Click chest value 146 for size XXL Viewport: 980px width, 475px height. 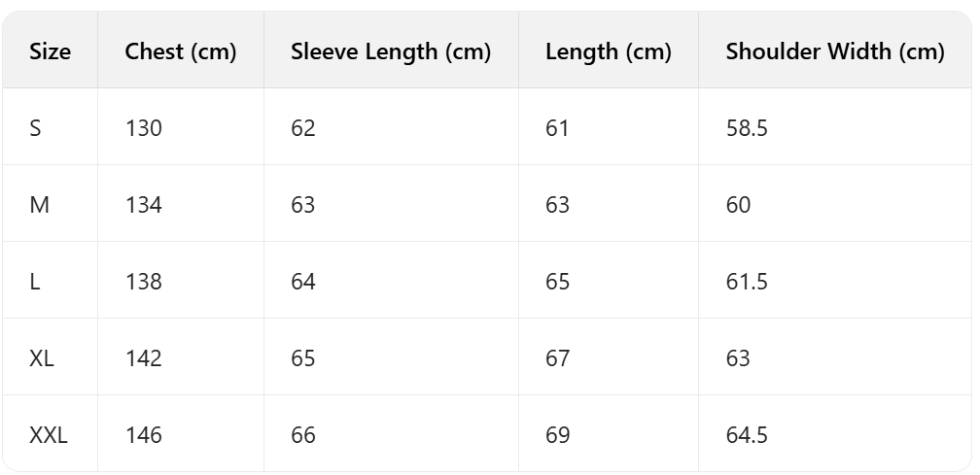click(144, 435)
